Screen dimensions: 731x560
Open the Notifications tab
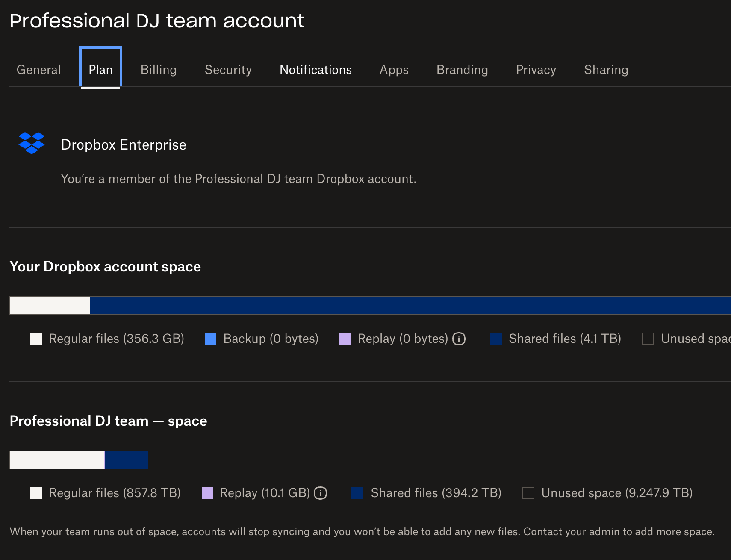click(315, 70)
